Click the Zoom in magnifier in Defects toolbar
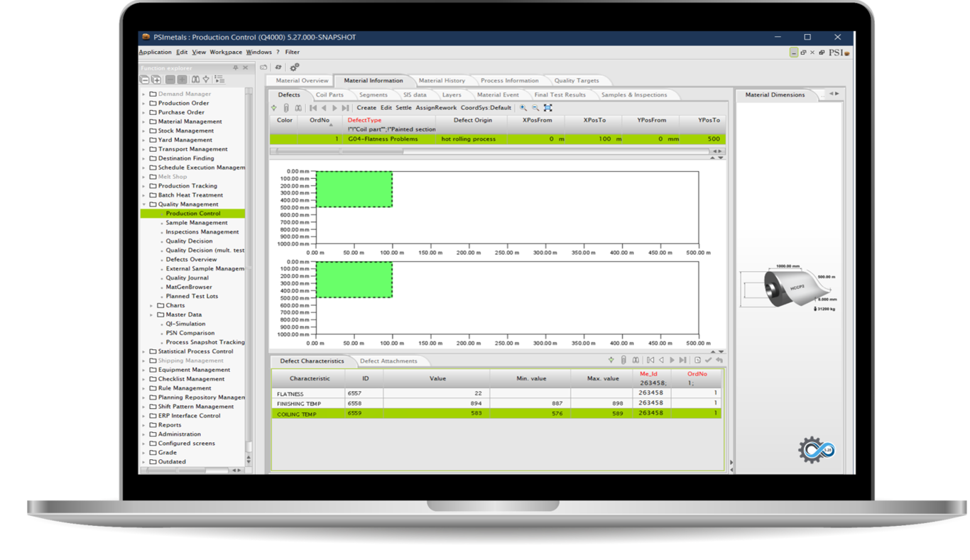Viewport: 970px width, 560px height. click(x=523, y=108)
